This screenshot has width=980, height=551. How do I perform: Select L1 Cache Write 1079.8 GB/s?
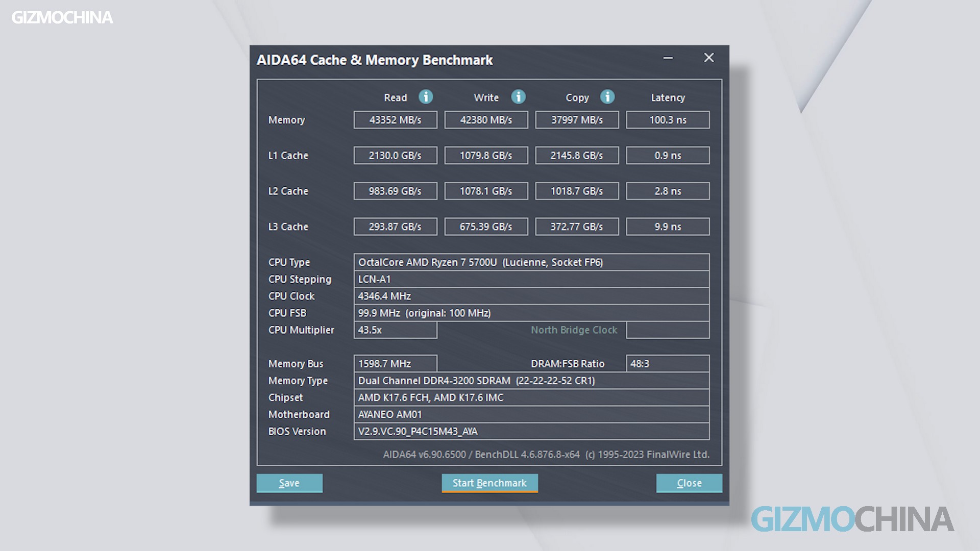[486, 156]
